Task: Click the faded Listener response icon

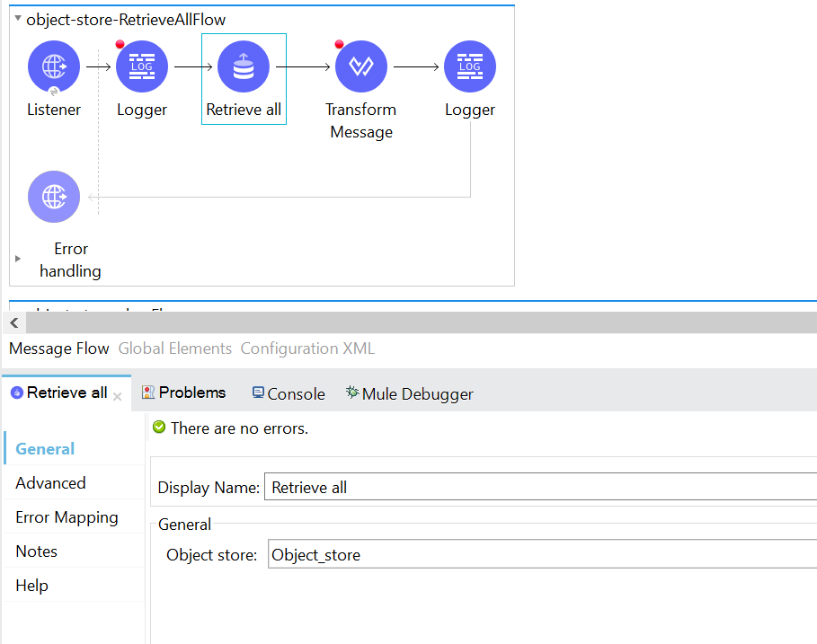Action: (x=54, y=197)
